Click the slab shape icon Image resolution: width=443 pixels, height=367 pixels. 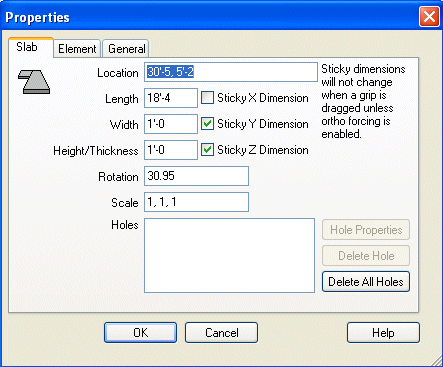click(x=34, y=82)
